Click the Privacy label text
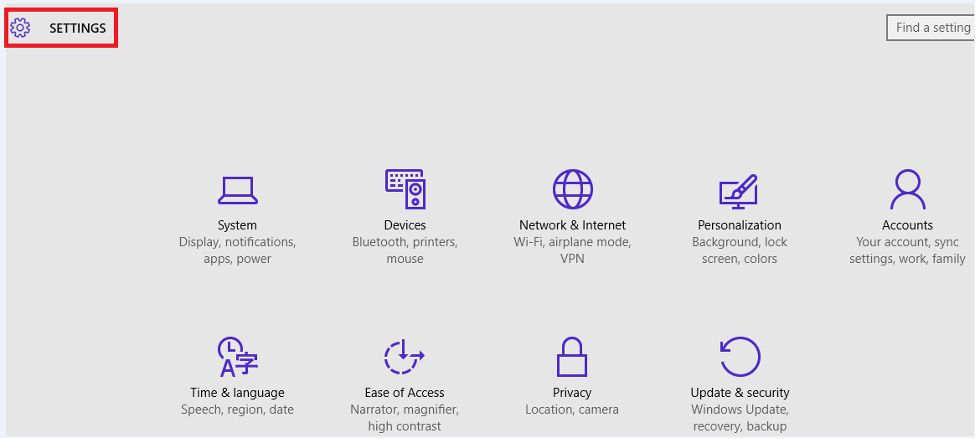Viewport: 977px width, 439px height. pyautogui.click(x=572, y=393)
